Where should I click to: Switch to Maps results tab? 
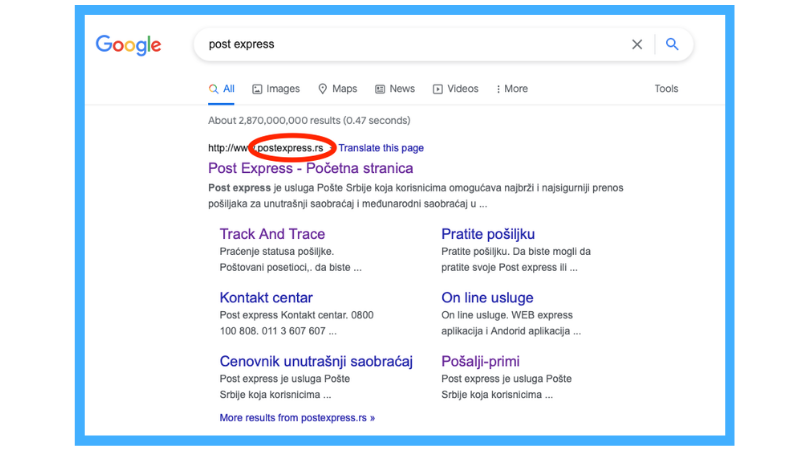coord(337,89)
